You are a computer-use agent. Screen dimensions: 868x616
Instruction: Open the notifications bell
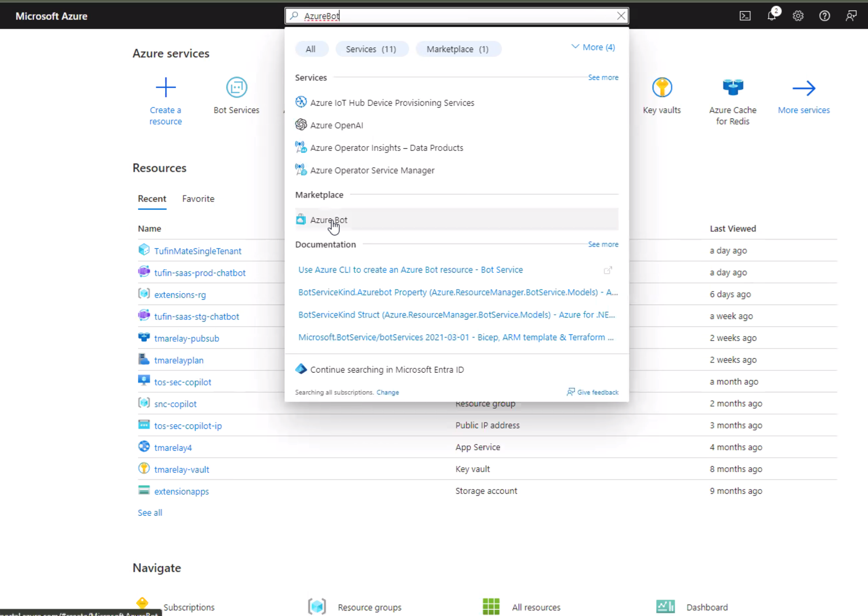pos(772,16)
